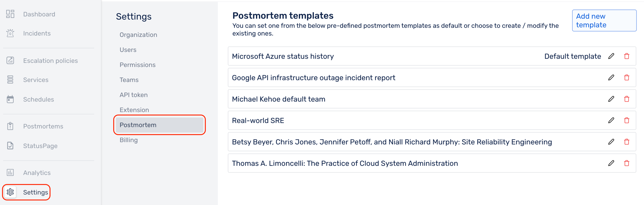Click the Dashboard grid icon
The height and width of the screenshot is (205, 644).
pyautogui.click(x=10, y=14)
